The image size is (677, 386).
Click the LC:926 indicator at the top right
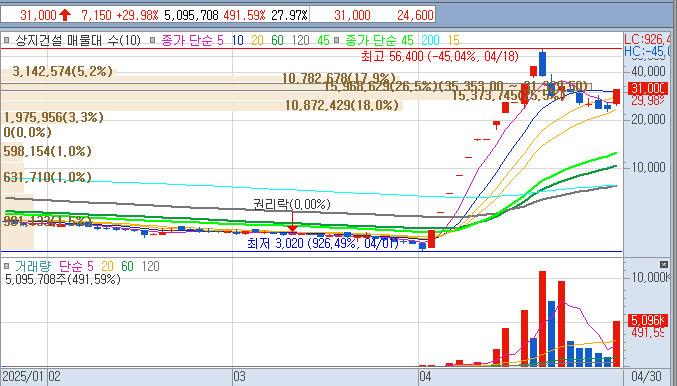pos(648,39)
